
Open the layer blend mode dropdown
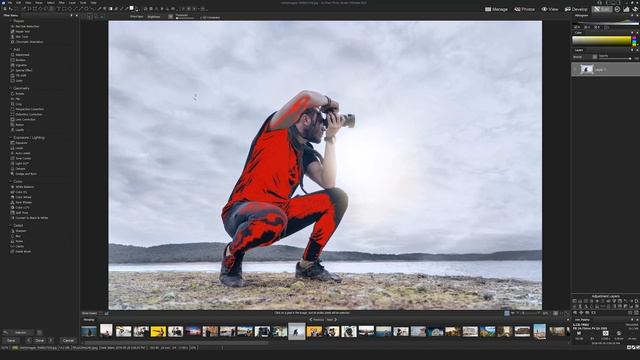pyautogui.click(x=585, y=57)
